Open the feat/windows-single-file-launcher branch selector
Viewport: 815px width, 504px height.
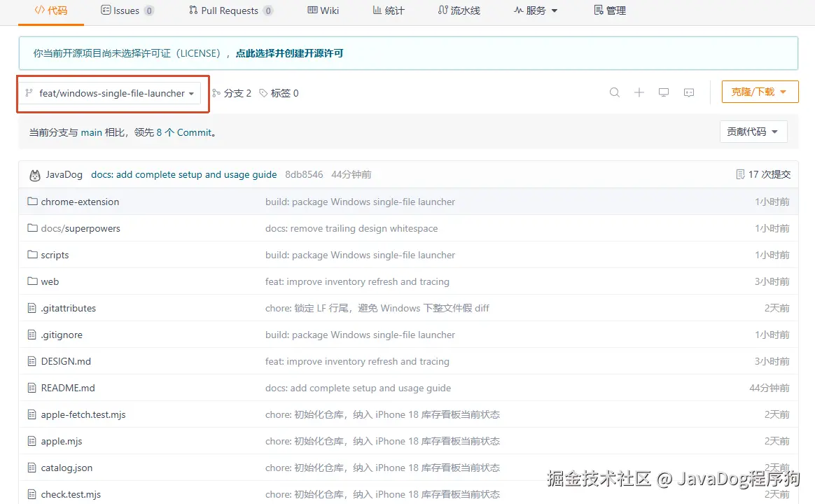pyautogui.click(x=110, y=93)
